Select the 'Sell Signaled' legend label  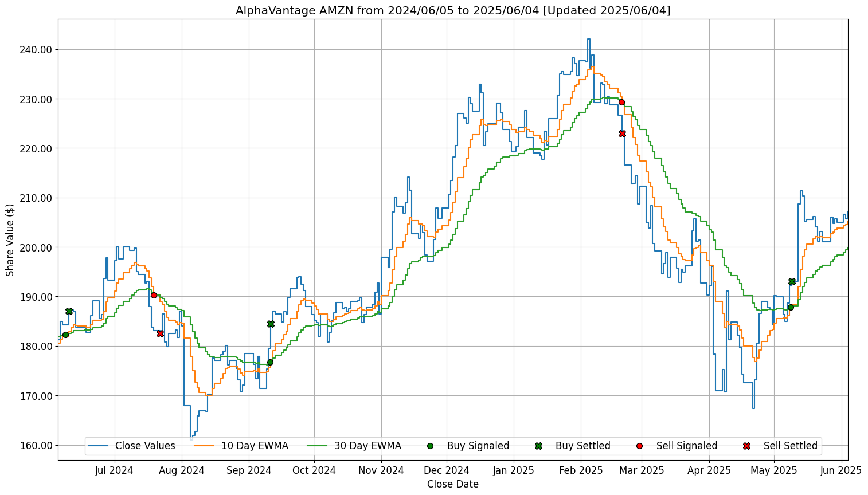point(687,446)
